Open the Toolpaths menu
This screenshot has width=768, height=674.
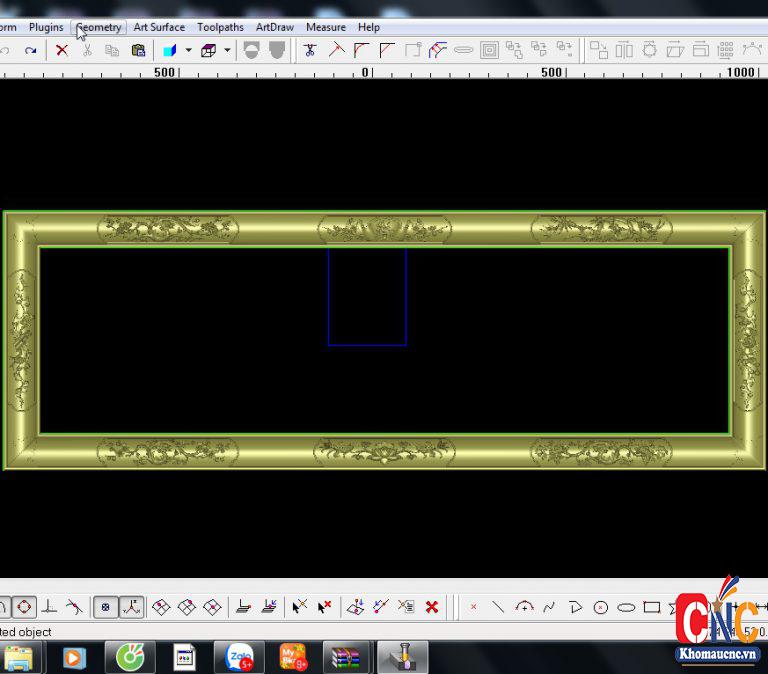coord(220,27)
